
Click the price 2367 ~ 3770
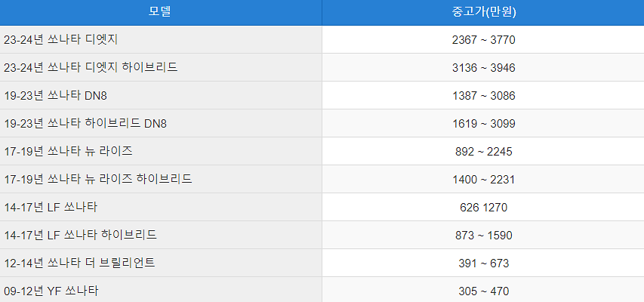coord(483,40)
